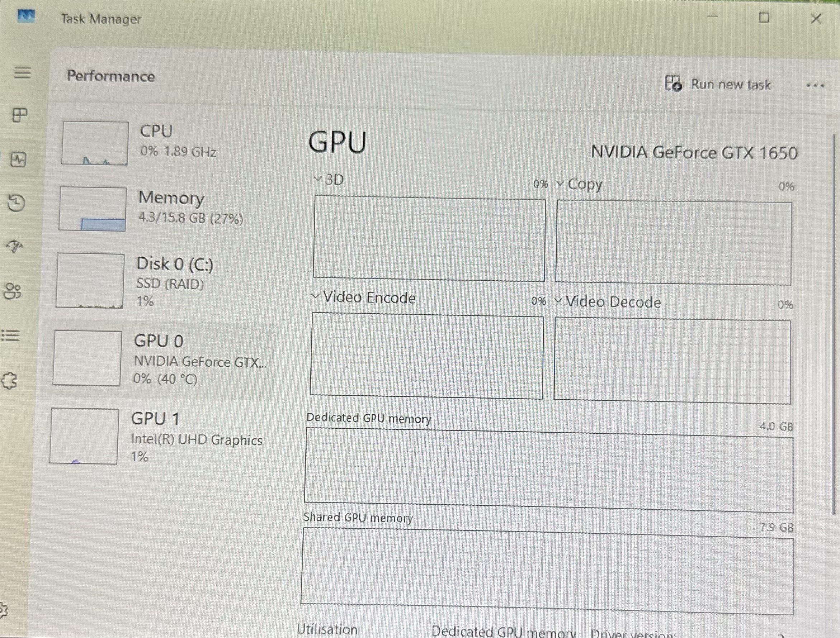This screenshot has width=840, height=638.
Task: Click the Copy utilization graph area
Action: click(x=674, y=243)
